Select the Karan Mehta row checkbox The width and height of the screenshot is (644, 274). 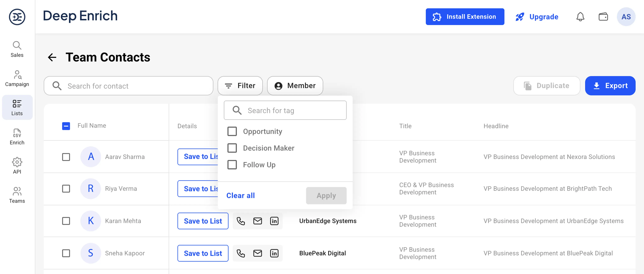coord(66,221)
